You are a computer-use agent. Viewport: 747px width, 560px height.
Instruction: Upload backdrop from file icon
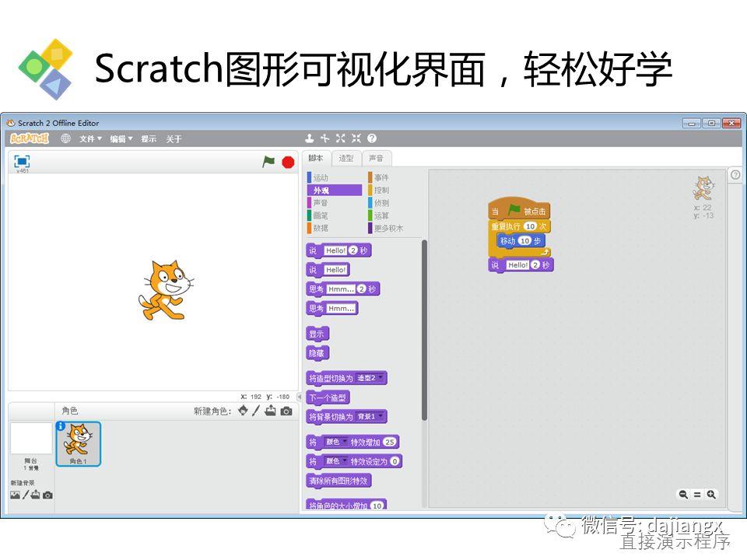point(36,495)
